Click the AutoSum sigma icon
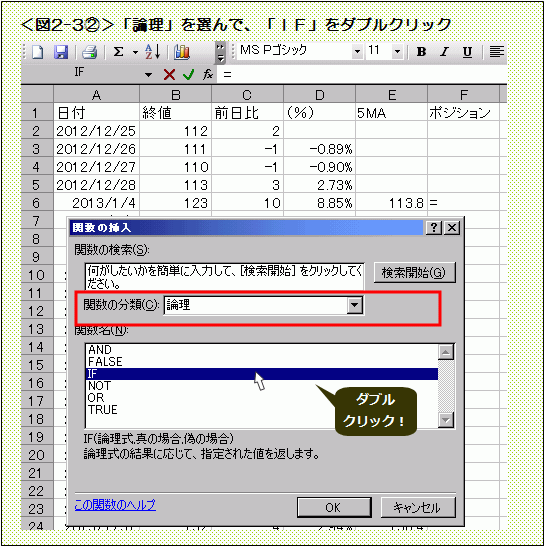This screenshot has width=544, height=546. click(118, 52)
